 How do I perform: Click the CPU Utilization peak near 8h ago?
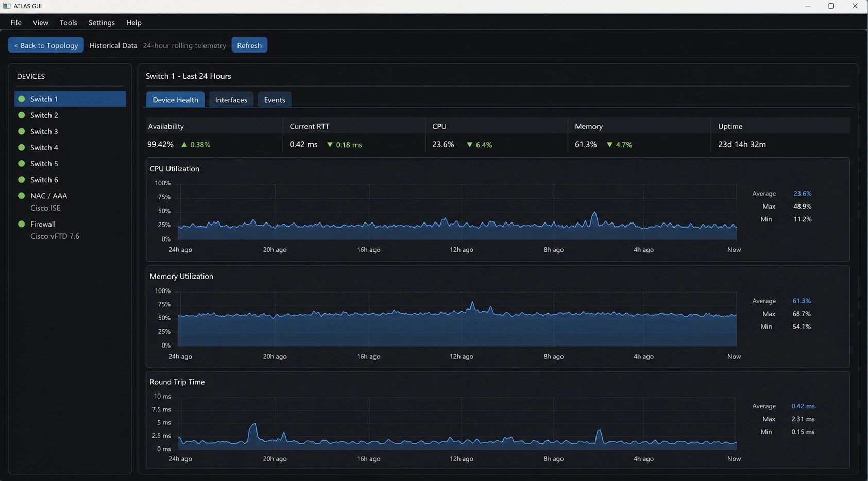tap(594, 213)
